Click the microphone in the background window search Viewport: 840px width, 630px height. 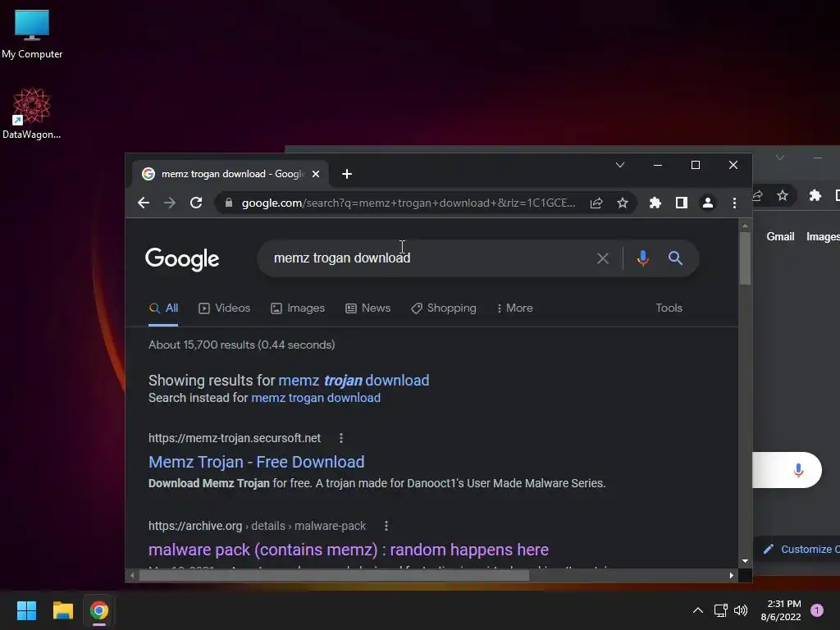pos(798,470)
